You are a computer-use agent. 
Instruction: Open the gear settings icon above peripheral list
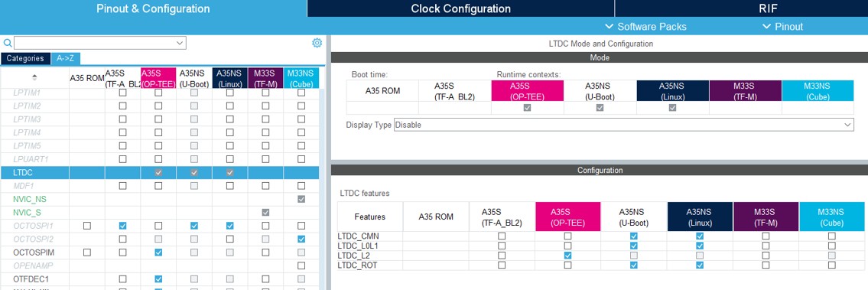[317, 43]
